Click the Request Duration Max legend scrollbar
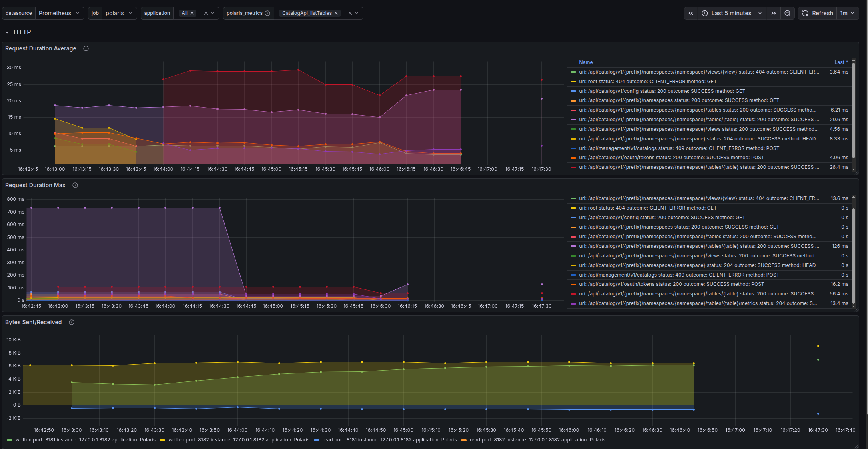Image resolution: width=868 pixels, height=449 pixels. [853, 256]
